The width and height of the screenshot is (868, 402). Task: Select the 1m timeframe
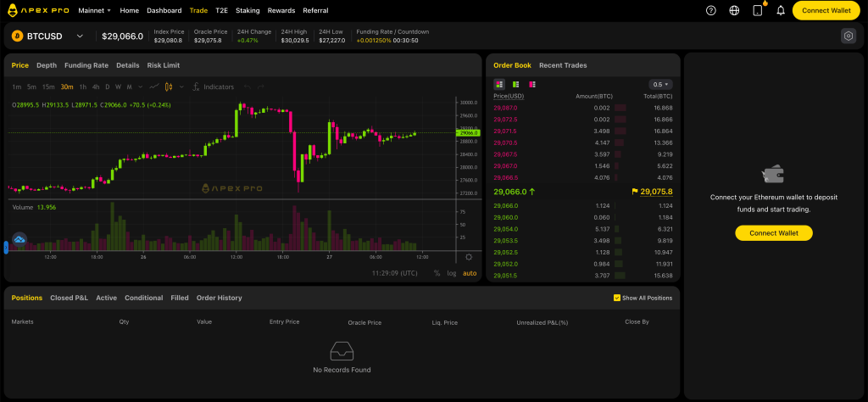[17, 87]
